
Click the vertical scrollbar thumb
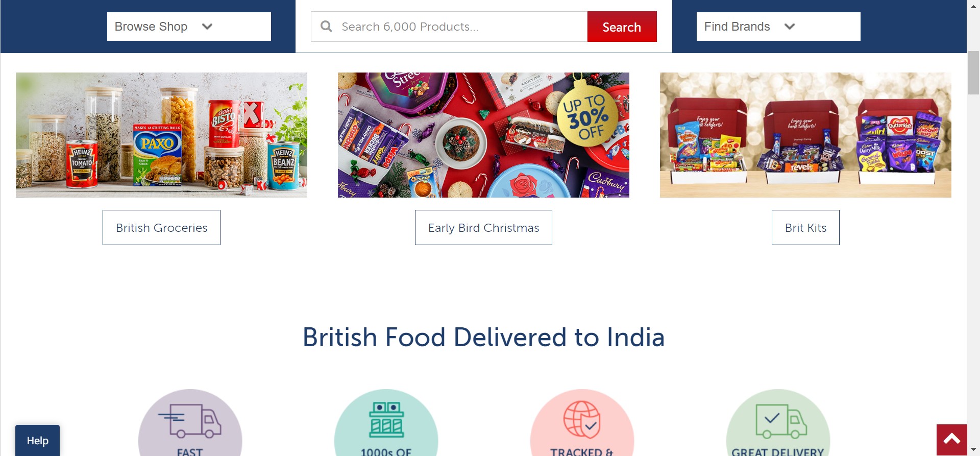[x=973, y=73]
